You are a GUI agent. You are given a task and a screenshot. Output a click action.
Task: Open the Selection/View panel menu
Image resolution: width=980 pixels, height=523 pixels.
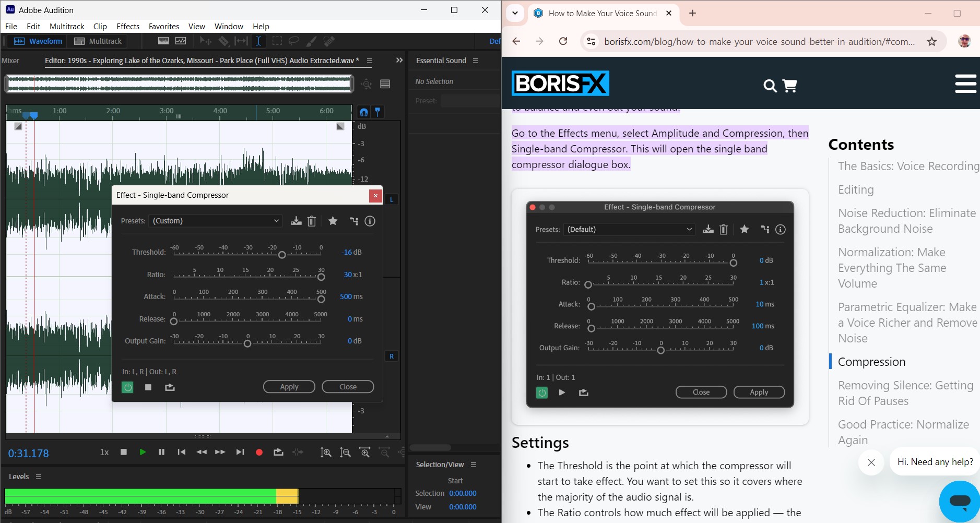click(474, 465)
